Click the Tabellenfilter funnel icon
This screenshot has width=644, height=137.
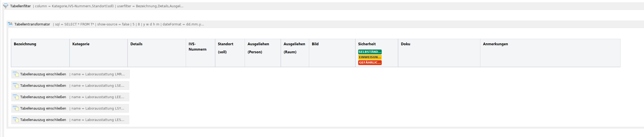(x=6, y=6)
